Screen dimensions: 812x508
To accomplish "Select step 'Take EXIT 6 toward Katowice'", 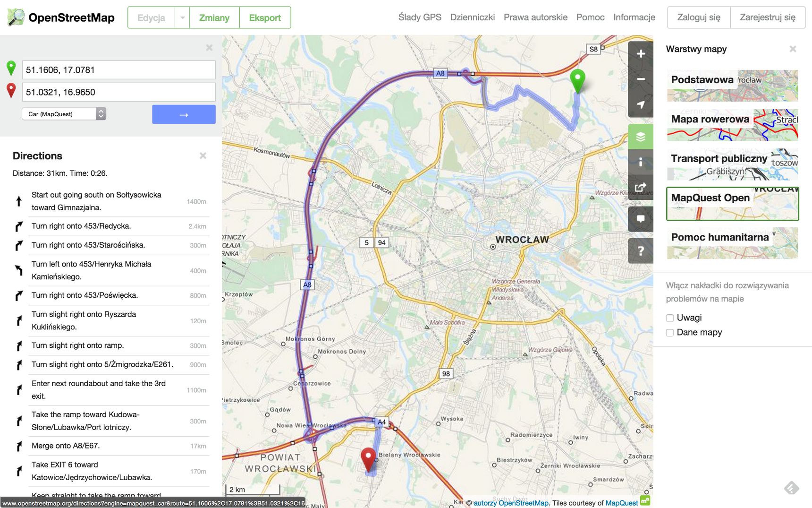I will click(x=111, y=471).
